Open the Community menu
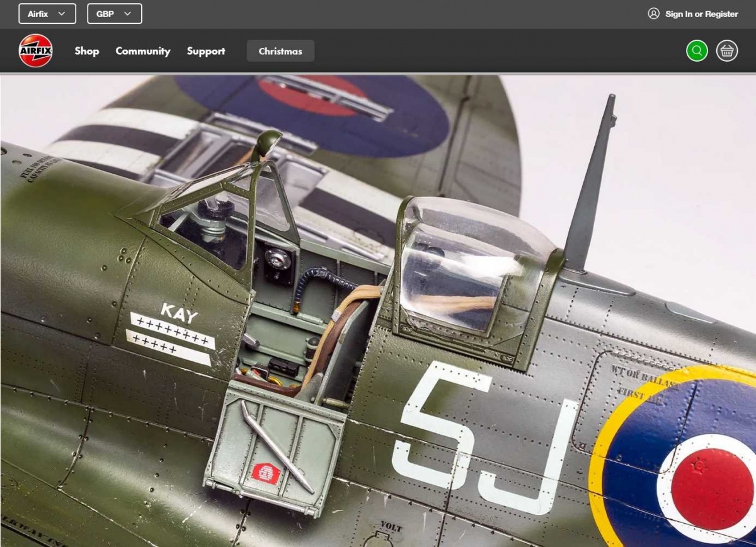Screen dimensions: 756x547 tap(143, 51)
